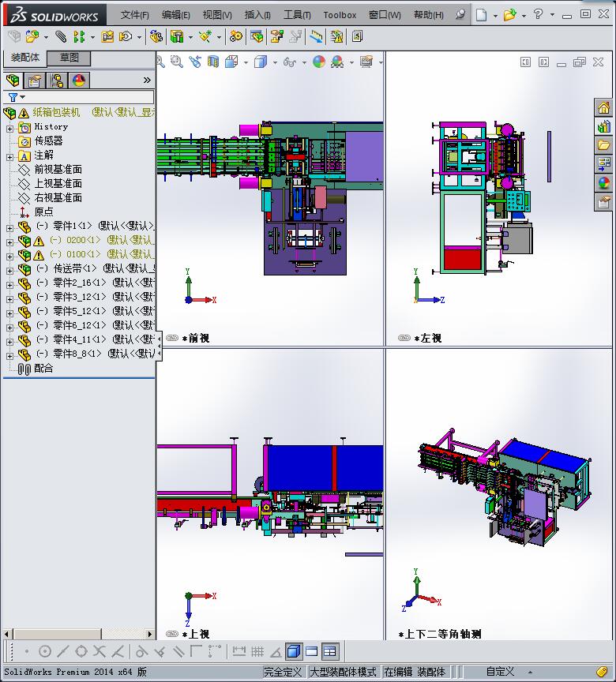The width and height of the screenshot is (616, 682).
Task: Open the Apply Scene icon
Action: pos(337,62)
